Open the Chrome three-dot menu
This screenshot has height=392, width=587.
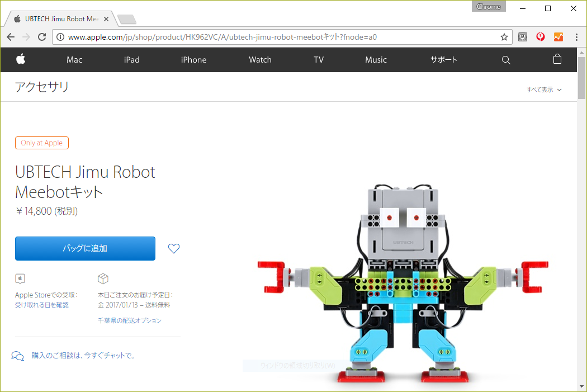(x=576, y=37)
